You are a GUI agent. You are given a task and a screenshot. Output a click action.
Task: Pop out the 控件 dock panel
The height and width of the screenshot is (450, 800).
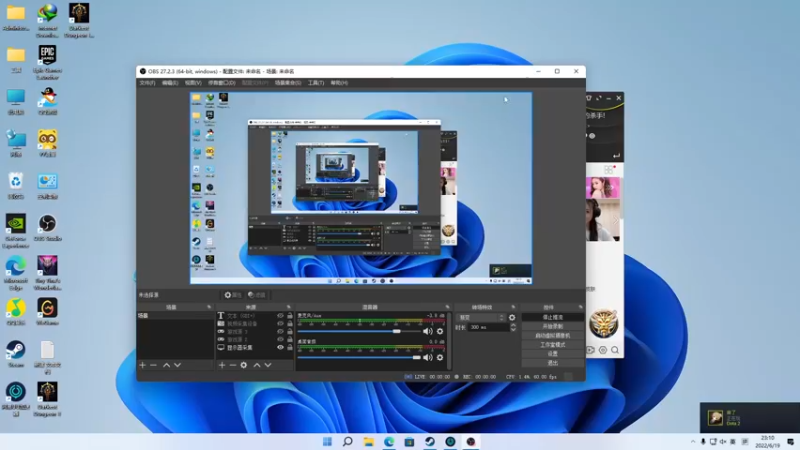click(581, 307)
